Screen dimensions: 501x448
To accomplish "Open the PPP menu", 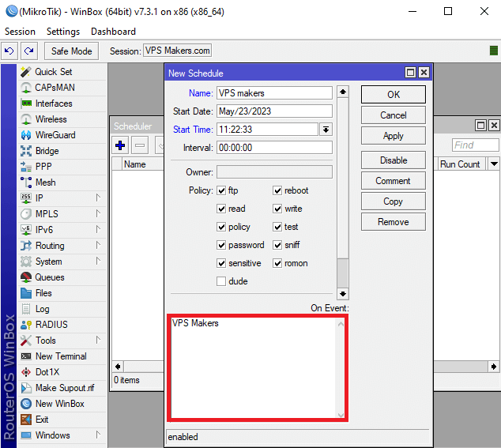I will pyautogui.click(x=62, y=167).
